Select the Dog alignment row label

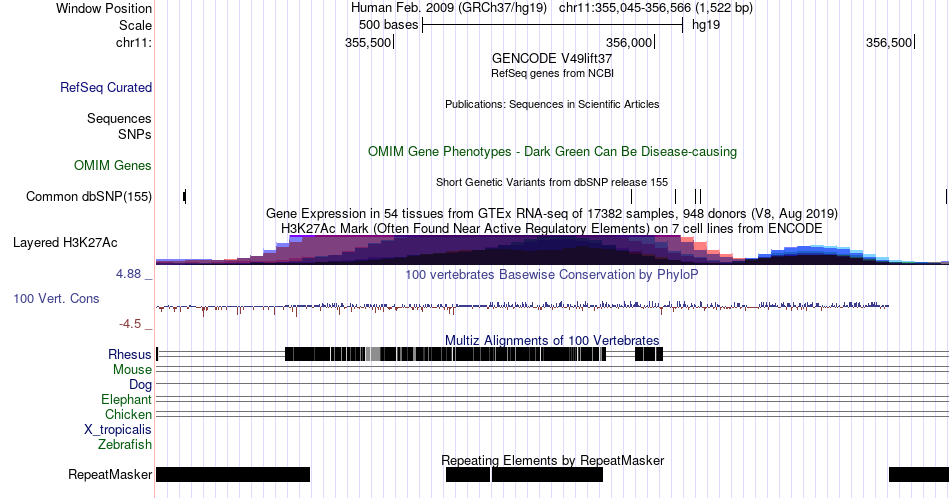pos(140,385)
